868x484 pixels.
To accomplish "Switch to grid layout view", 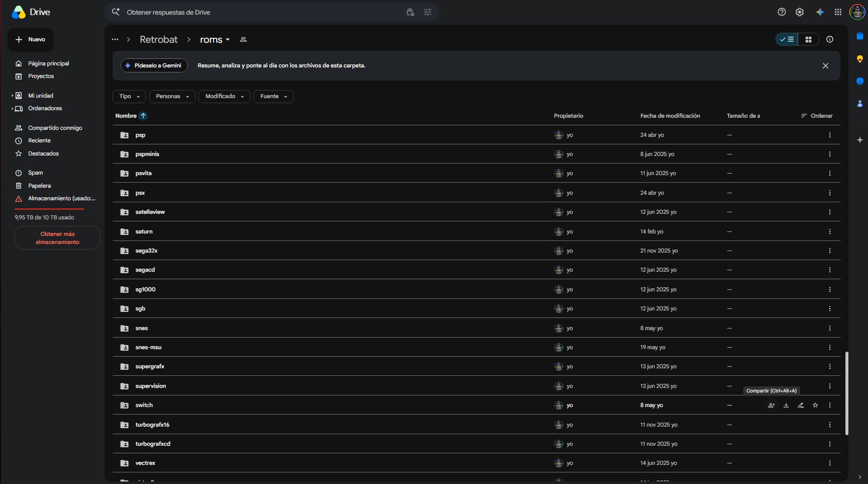I will click(809, 39).
